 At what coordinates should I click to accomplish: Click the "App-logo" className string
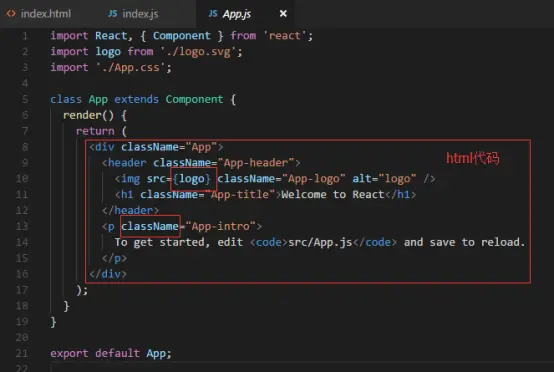313,179
